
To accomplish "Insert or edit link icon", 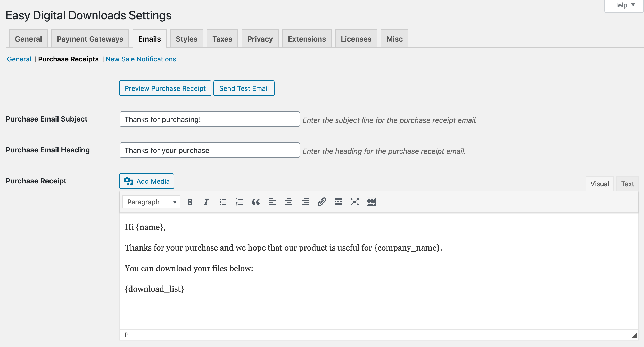I will [322, 202].
